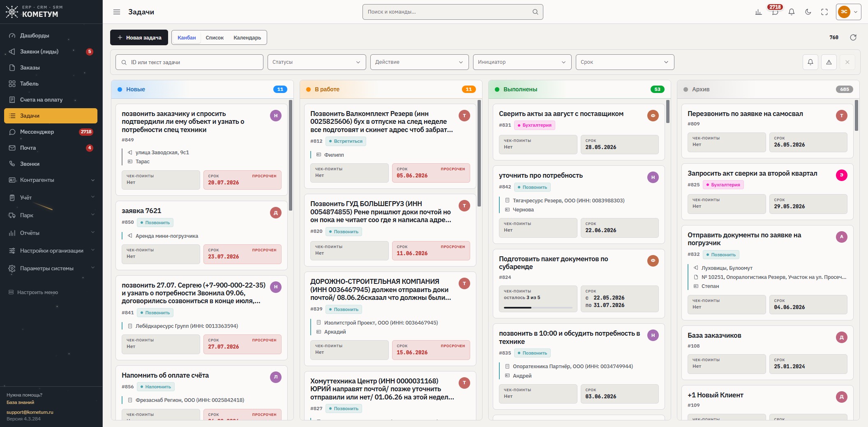Viewport: 868px width, 427px height.
Task: Toggle the hamburger sidebar menu icon
Action: click(117, 12)
